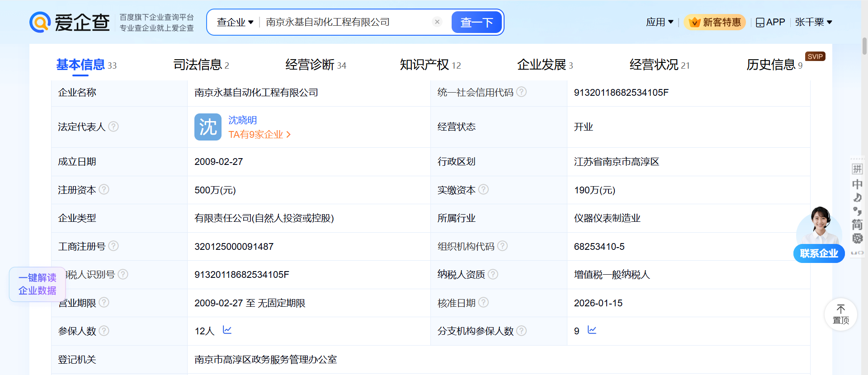Click the 置顶 back-to-top icon
Viewport: 868px width, 375px height.
(x=840, y=314)
